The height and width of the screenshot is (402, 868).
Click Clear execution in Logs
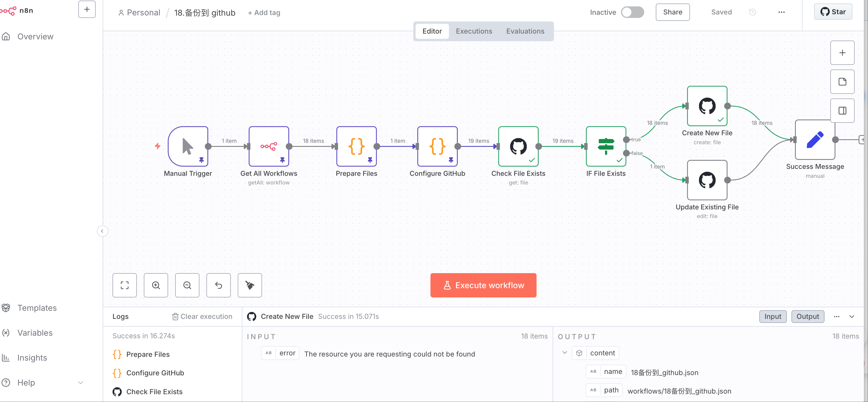(x=202, y=317)
